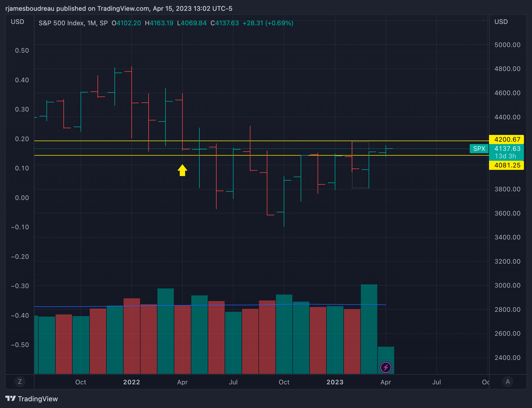This screenshot has height=408, width=532.
Task: Click the SPX symbol price tag
Action: click(479, 149)
